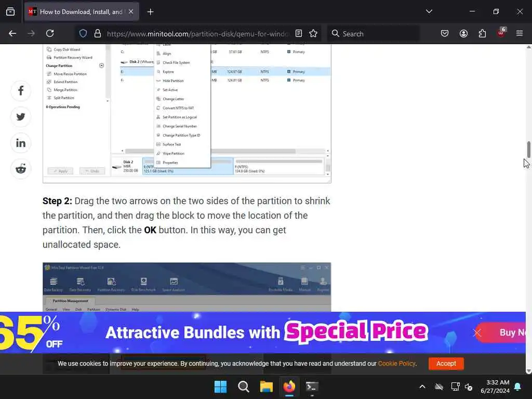The image size is (532, 399).
Task: Switch to Firefox on the taskbar
Action: (x=289, y=387)
